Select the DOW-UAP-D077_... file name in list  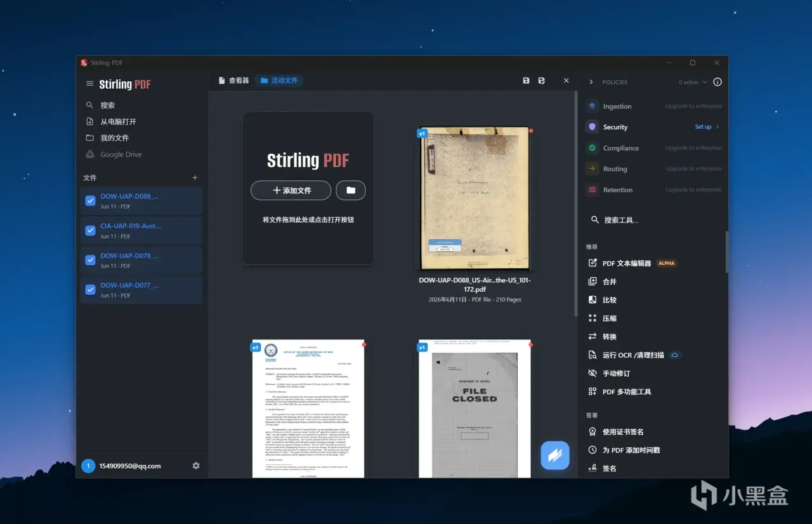[x=129, y=285]
